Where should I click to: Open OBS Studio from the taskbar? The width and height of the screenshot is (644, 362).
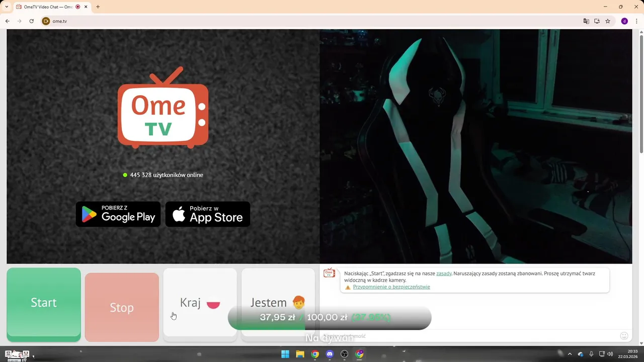(x=345, y=354)
